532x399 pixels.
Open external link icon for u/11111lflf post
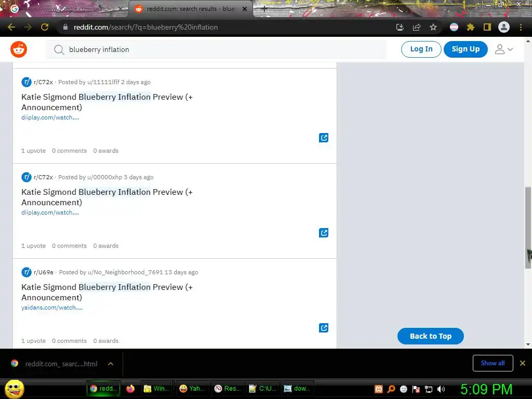click(x=324, y=138)
